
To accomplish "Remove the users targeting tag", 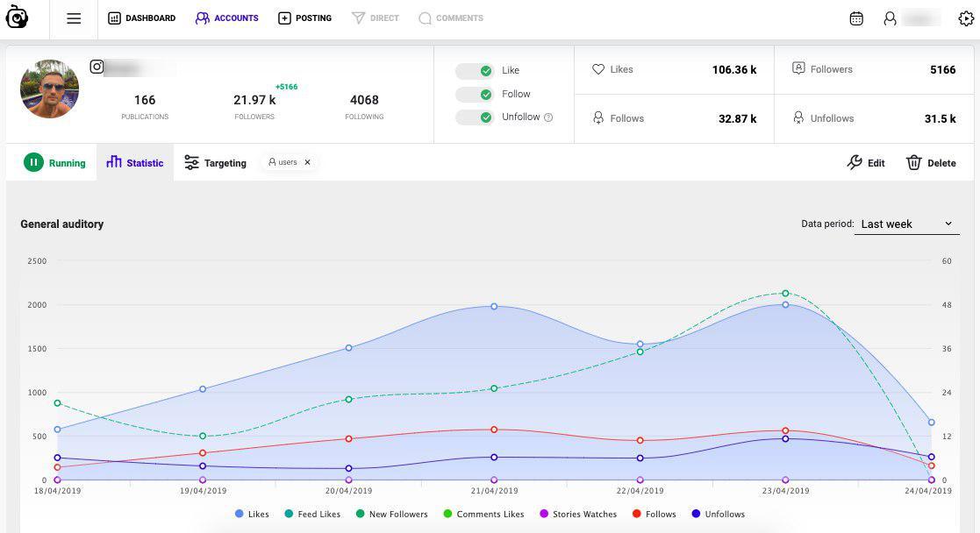I will (307, 162).
